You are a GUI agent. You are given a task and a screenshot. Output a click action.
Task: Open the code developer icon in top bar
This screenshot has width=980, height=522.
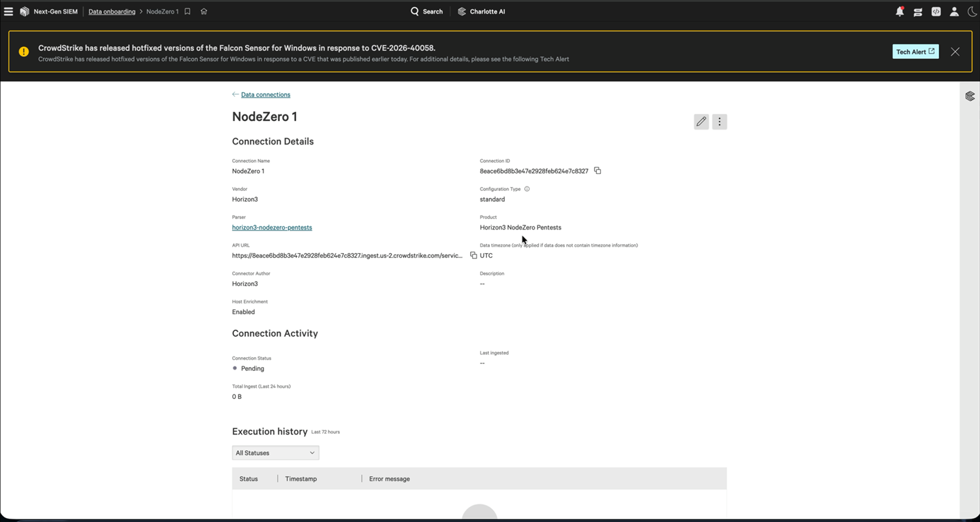936,12
